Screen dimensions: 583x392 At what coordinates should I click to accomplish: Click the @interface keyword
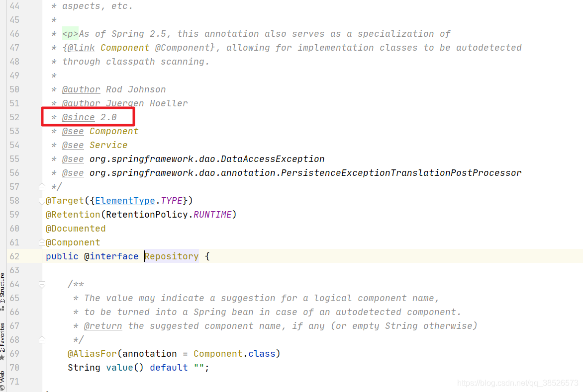tap(111, 256)
